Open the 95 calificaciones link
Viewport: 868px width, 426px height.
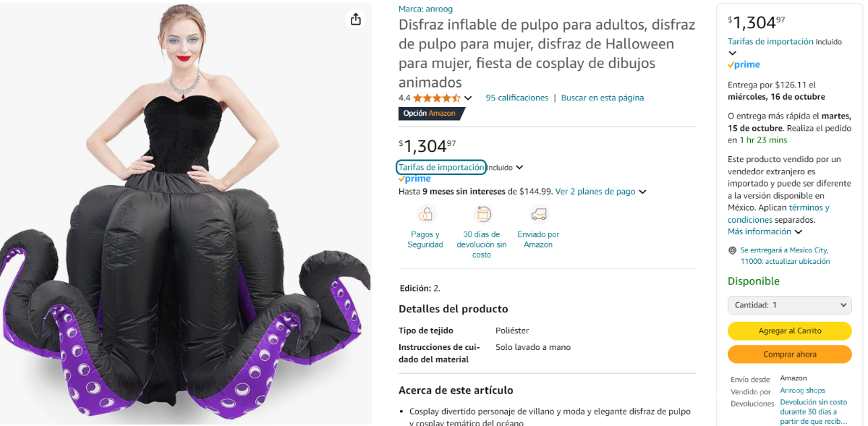[517, 97]
